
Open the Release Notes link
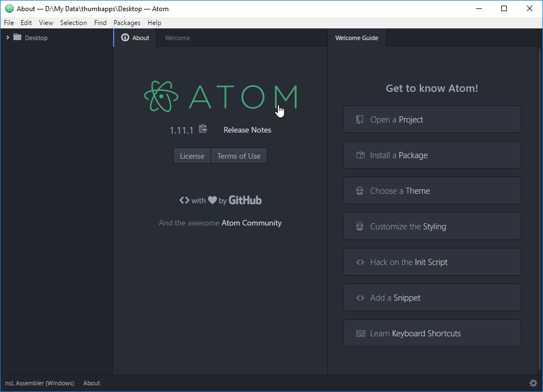tap(247, 130)
